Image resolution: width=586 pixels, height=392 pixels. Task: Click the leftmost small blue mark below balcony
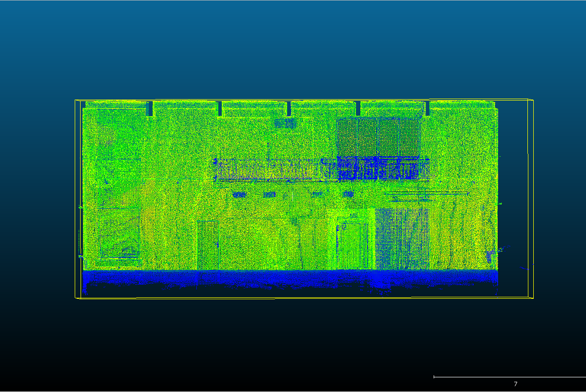239,194
